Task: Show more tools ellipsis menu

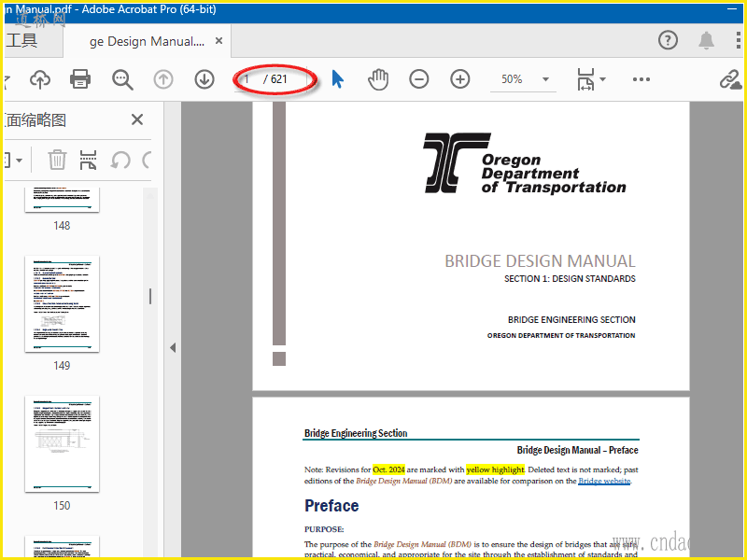Action: coord(641,79)
